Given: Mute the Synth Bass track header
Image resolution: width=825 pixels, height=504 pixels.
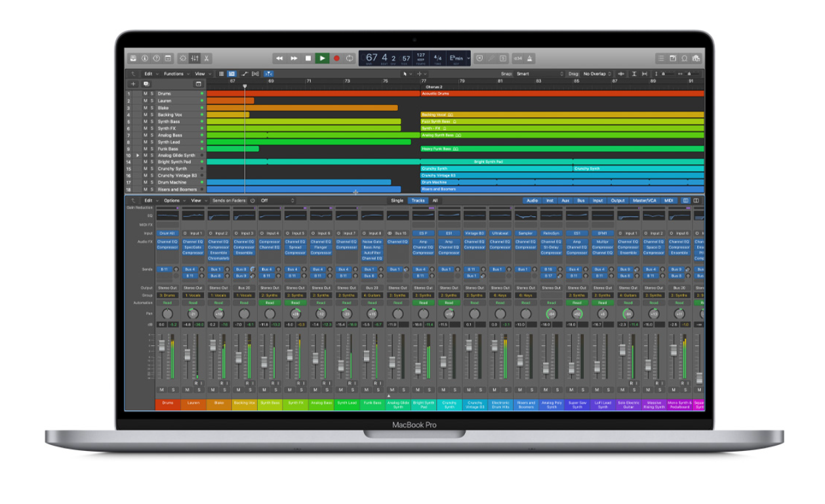Looking at the screenshot, I should pos(146,121).
